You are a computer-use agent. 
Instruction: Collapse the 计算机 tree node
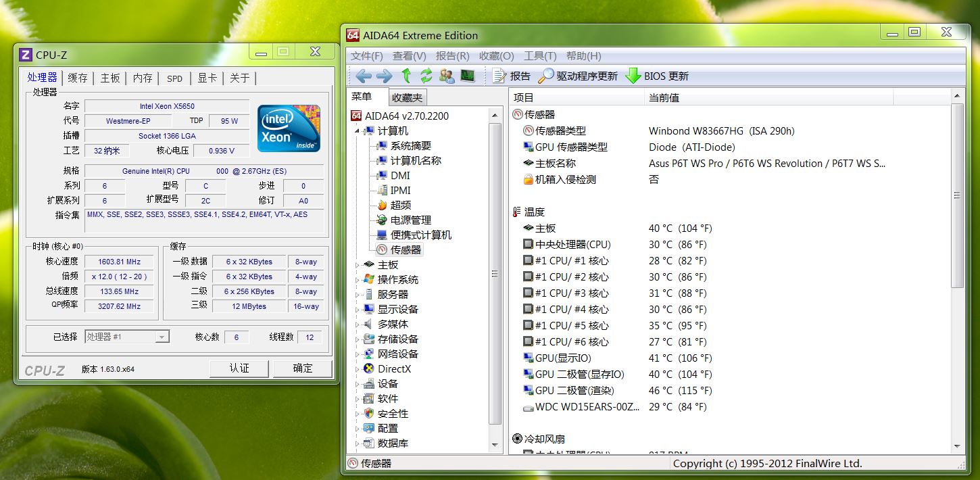358,130
